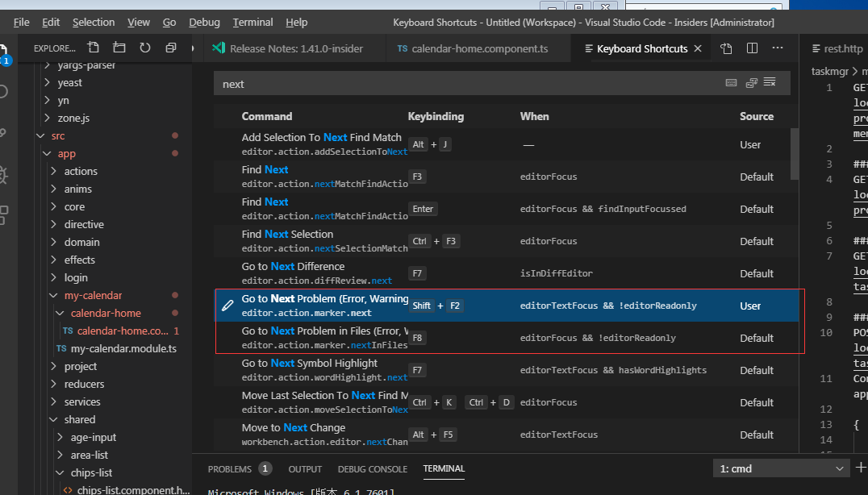Open the File menu

22,22
